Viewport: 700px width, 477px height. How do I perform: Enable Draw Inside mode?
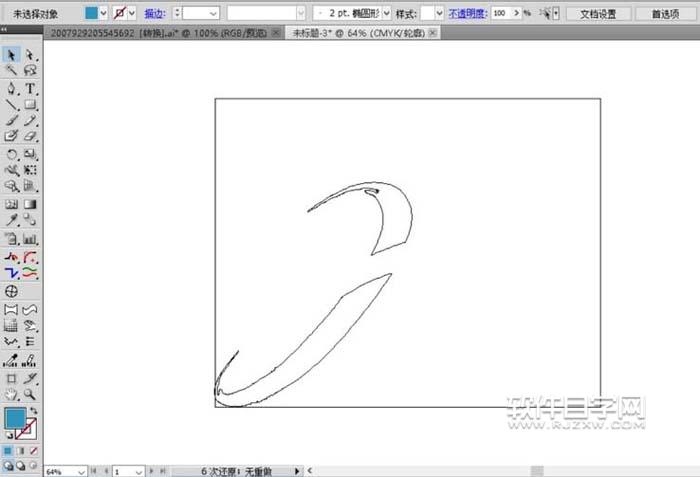pyautogui.click(x=33, y=466)
